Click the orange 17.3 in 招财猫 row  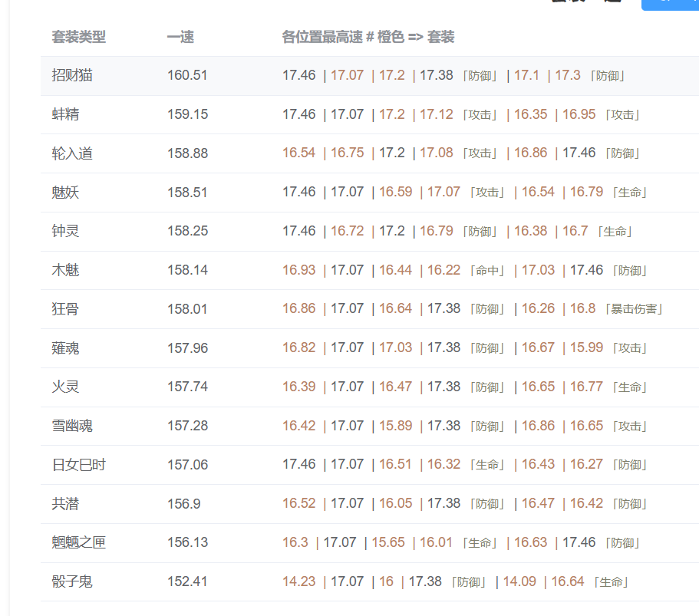click(568, 75)
